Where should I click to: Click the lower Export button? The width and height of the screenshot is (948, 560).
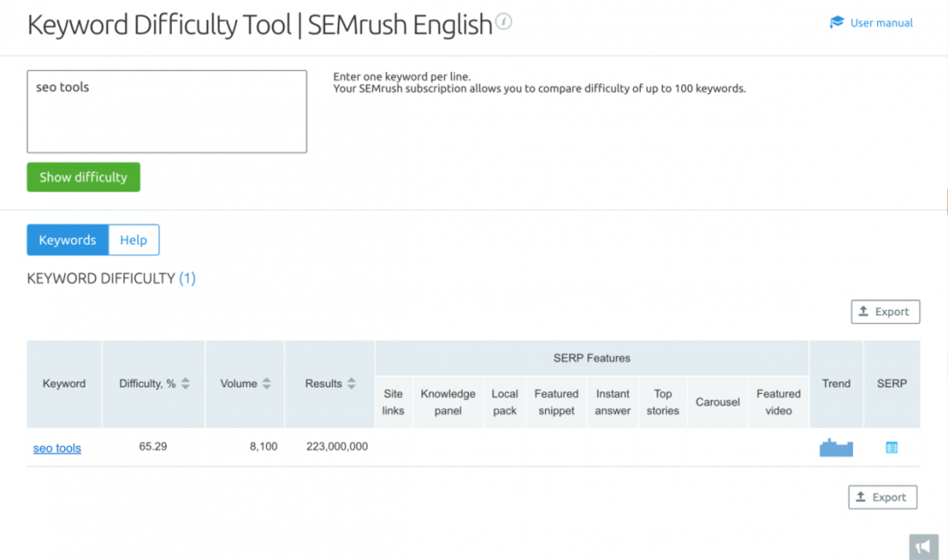click(882, 497)
